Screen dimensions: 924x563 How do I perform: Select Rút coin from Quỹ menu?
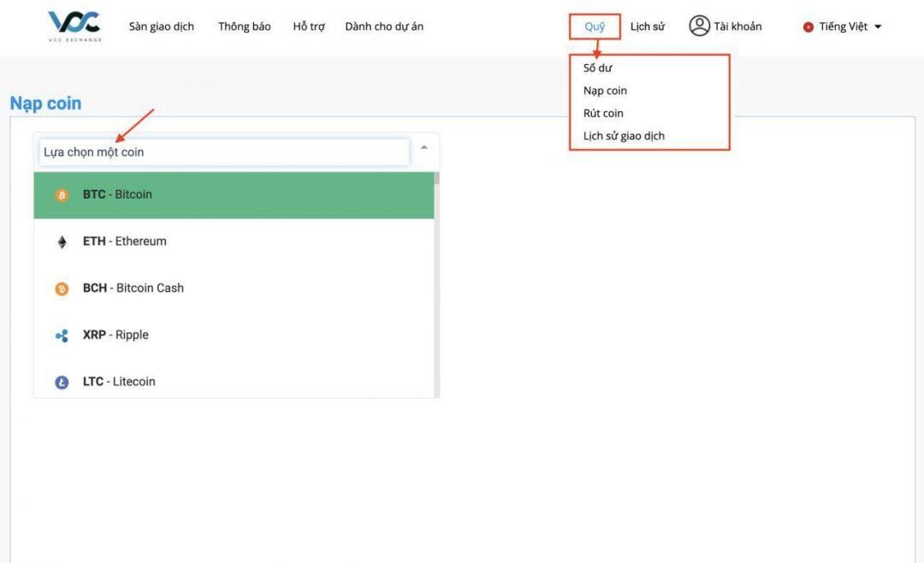click(603, 113)
